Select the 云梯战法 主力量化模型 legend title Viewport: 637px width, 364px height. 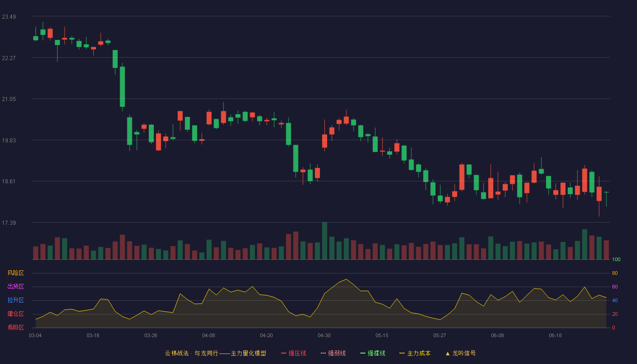pyautogui.click(x=216, y=353)
